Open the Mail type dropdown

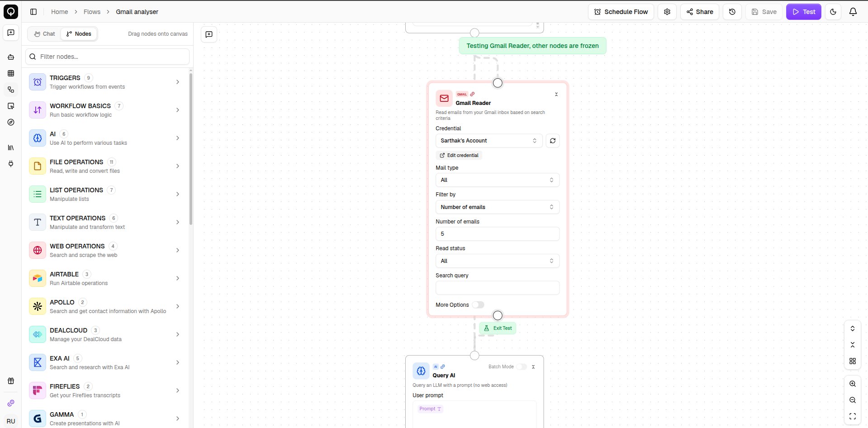[498, 180]
